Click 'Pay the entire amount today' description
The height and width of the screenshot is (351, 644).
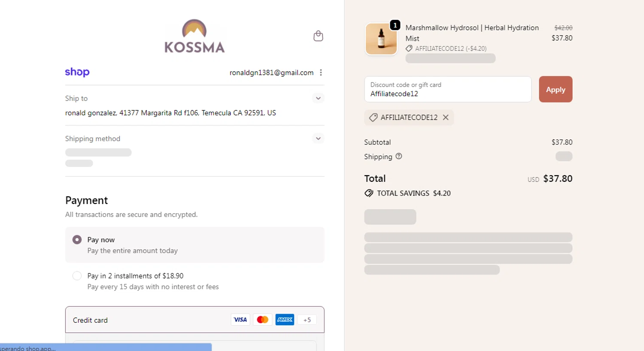tap(132, 250)
